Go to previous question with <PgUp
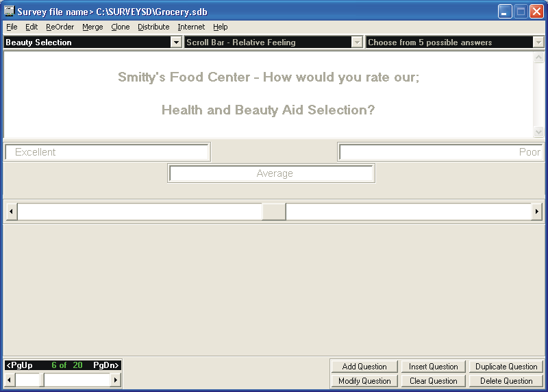548x392 pixels. pos(20,365)
